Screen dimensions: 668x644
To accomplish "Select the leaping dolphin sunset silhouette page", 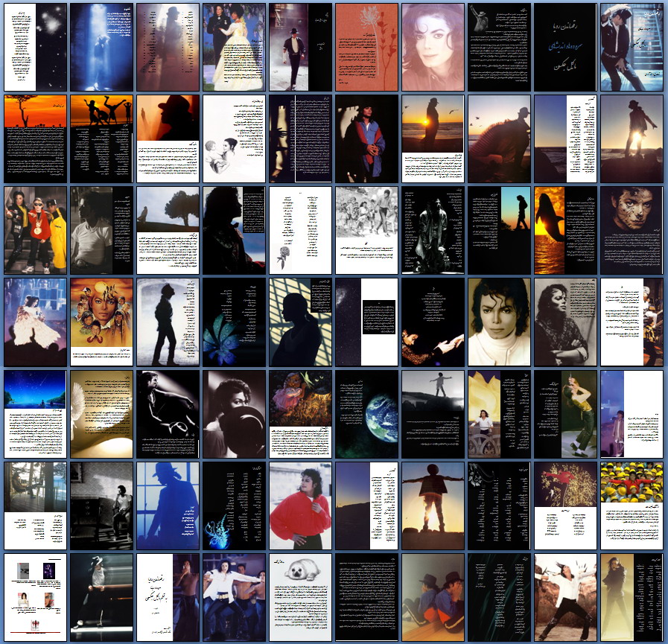I will [x=564, y=230].
